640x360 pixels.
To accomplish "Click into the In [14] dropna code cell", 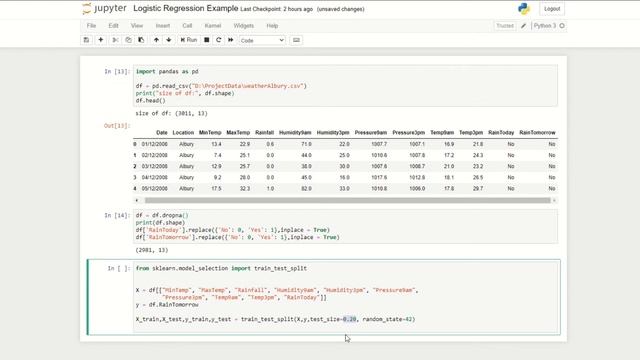I will click(x=345, y=227).
